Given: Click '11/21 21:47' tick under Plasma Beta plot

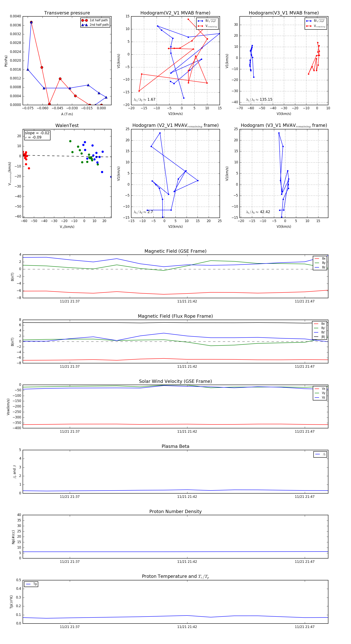Looking at the screenshot, I should click(x=305, y=496).
